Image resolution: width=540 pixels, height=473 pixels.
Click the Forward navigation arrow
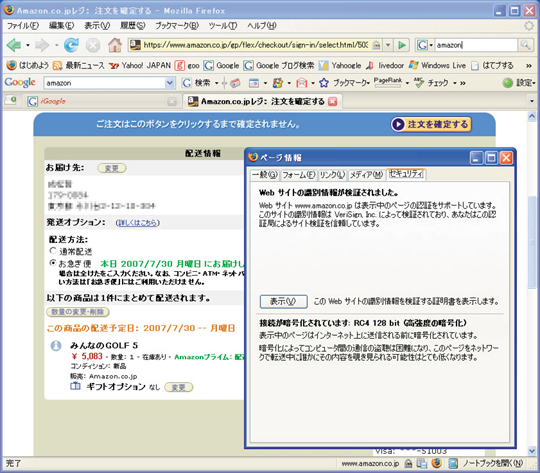tap(42, 45)
